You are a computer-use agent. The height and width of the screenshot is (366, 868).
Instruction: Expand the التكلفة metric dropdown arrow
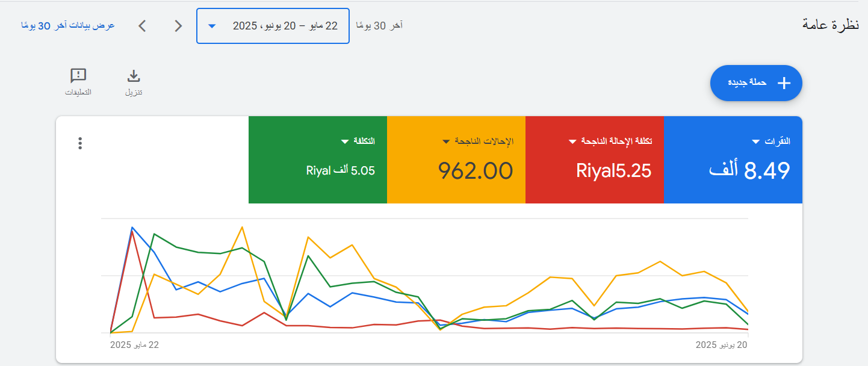click(345, 141)
